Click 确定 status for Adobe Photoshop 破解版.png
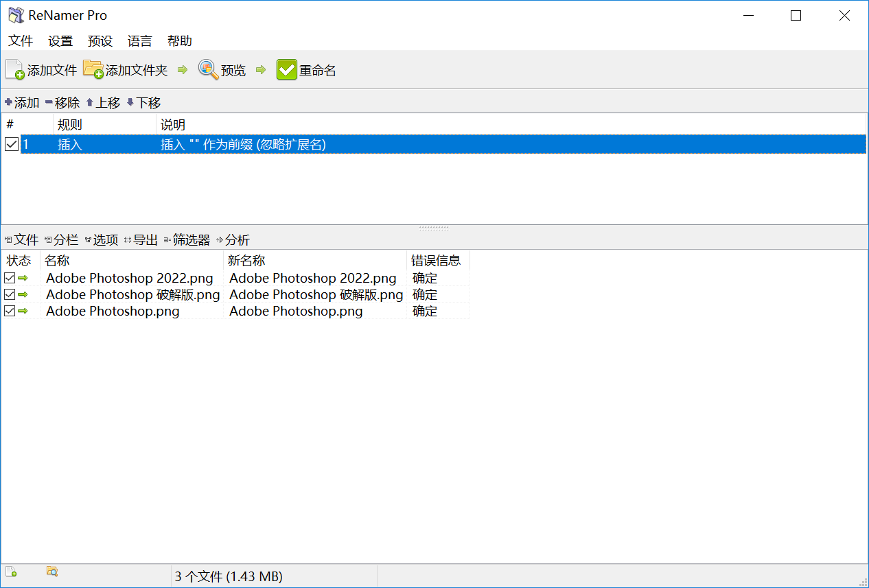Viewport: 869px width, 588px height. [x=425, y=294]
